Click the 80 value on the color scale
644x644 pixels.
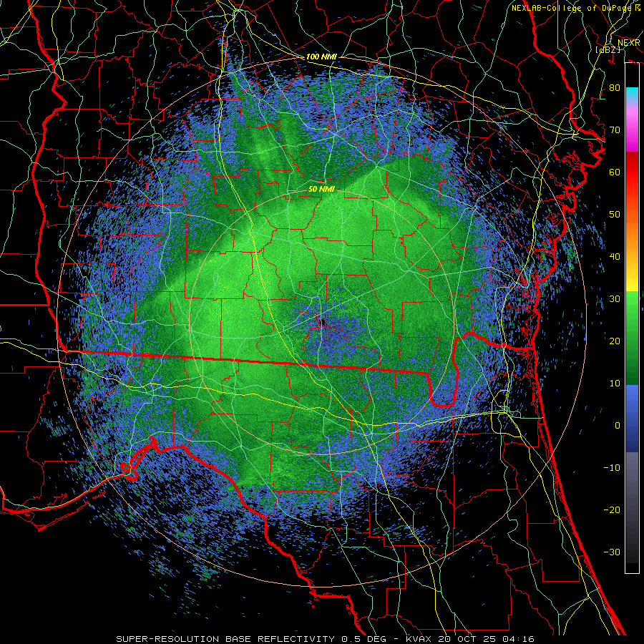coord(615,88)
